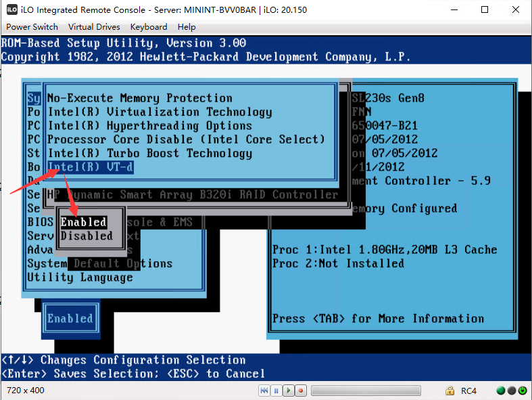Click the pause playback button
This screenshot has height=400, width=532.
point(276,391)
